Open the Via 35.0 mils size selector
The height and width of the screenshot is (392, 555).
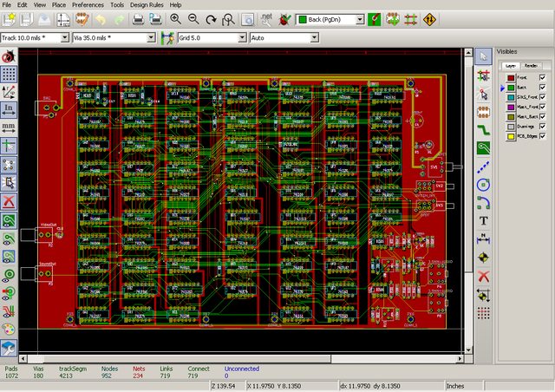pos(152,38)
